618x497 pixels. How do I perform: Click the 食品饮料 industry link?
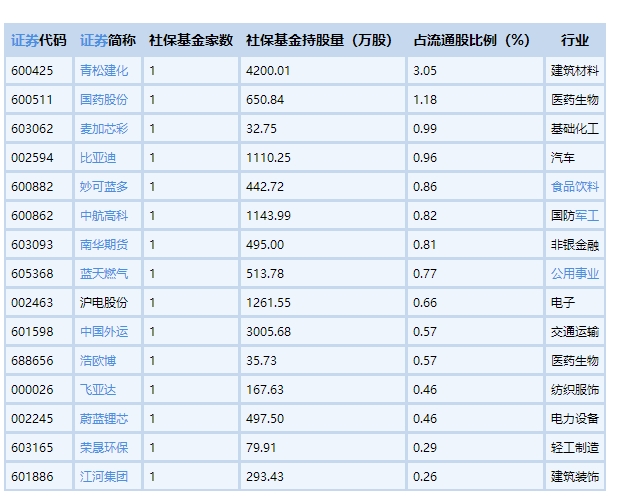click(x=575, y=186)
